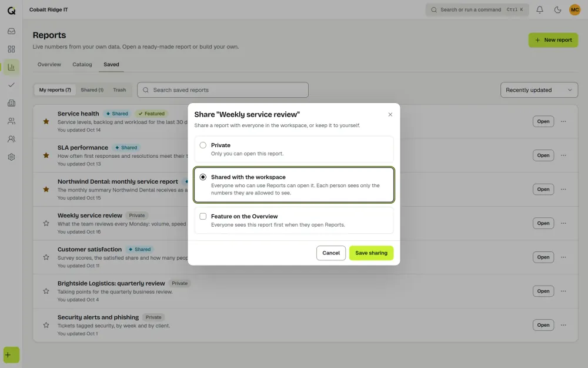Open the Customer satisfaction report button
The width and height of the screenshot is (588, 368).
pos(543,257)
